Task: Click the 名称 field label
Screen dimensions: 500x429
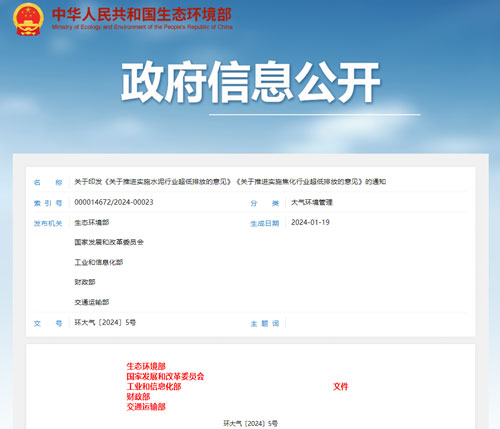Action: [48, 182]
